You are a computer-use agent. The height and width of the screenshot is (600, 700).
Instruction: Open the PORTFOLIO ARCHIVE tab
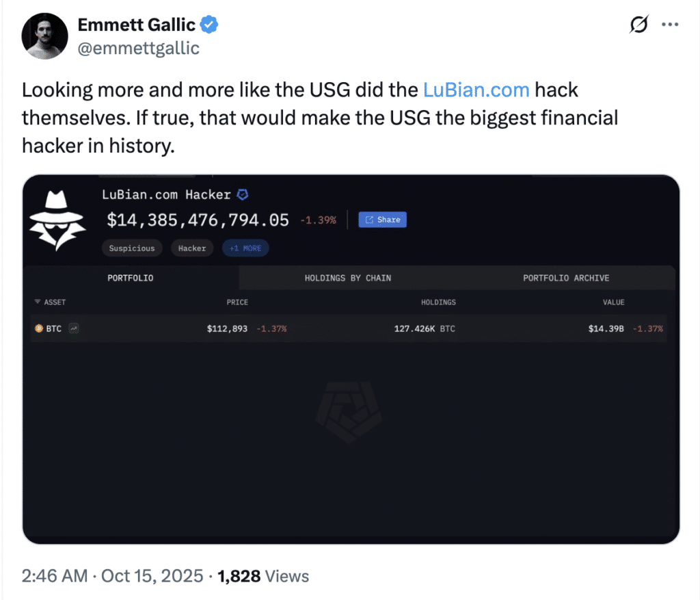[x=566, y=278]
